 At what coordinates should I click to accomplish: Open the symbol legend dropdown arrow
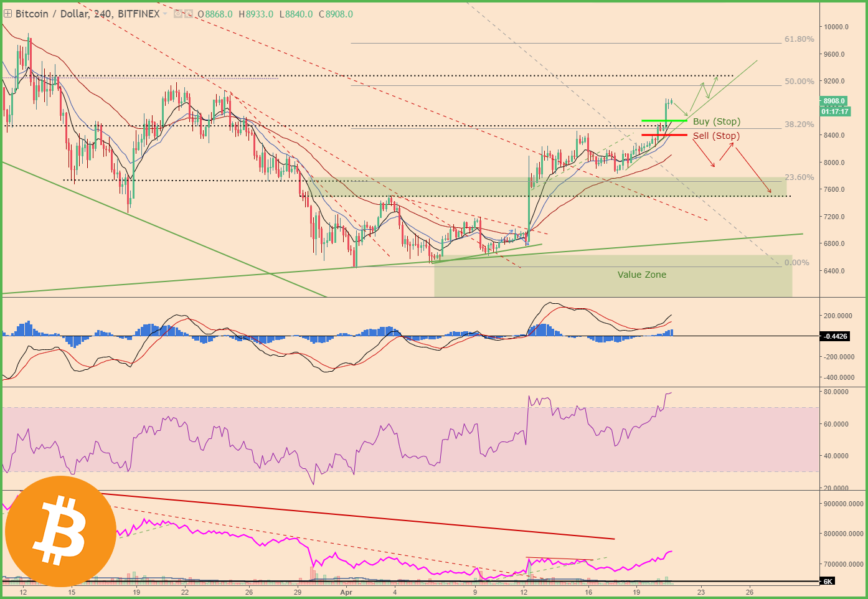coord(165,14)
